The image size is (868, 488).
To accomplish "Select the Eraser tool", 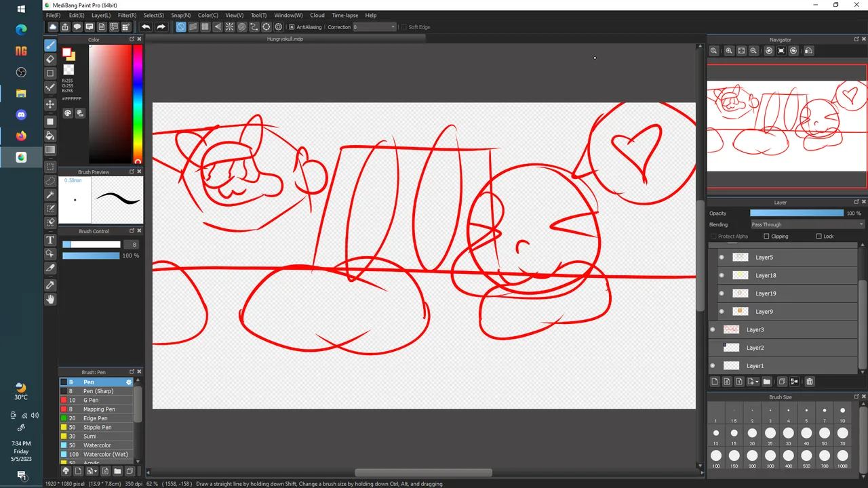I will point(50,59).
